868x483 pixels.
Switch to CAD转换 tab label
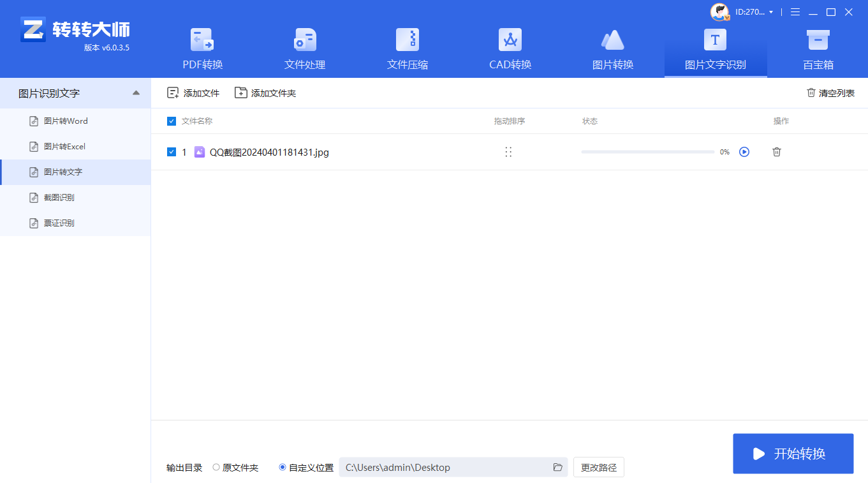point(510,64)
